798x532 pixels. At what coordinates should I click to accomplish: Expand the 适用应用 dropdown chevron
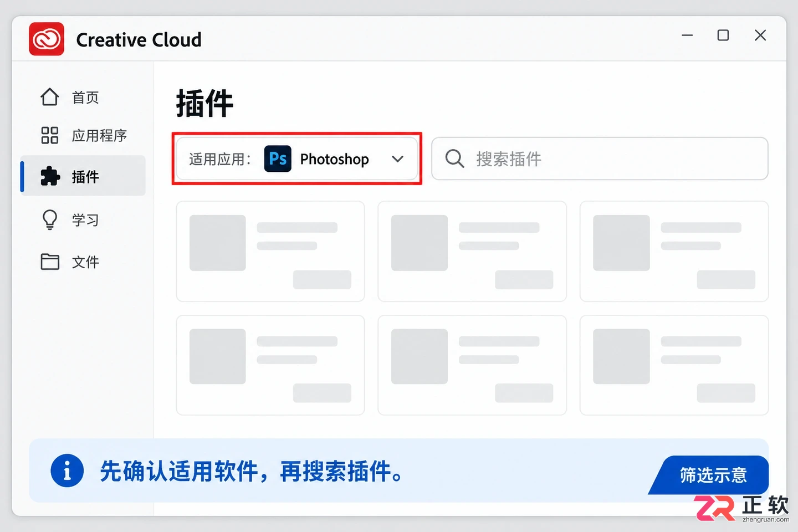point(397,159)
